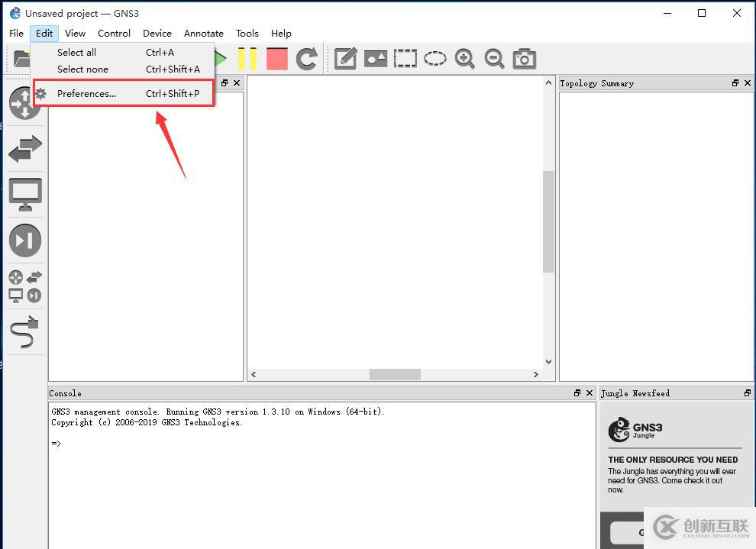
Task: Choose Select none from Edit menu
Action: [x=123, y=69]
